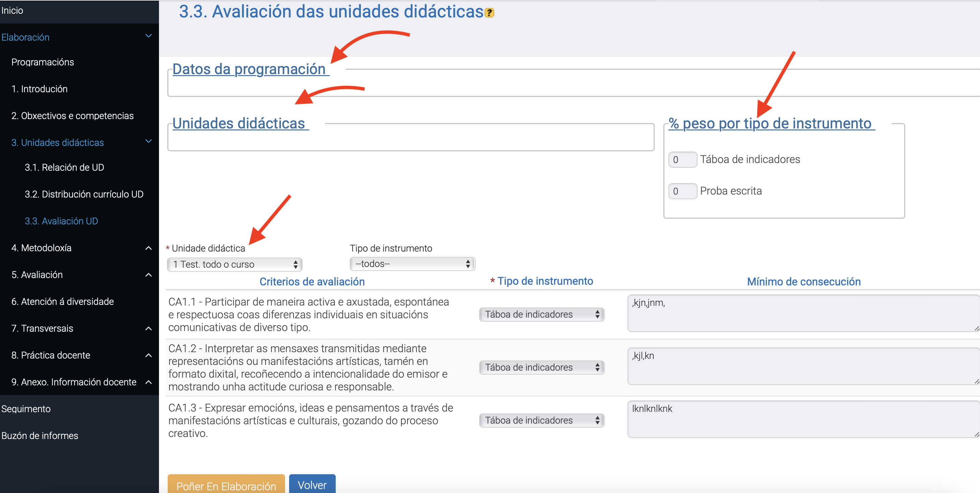The image size is (980, 493).
Task: Click the Unidades didácticas section link
Action: [x=240, y=124]
